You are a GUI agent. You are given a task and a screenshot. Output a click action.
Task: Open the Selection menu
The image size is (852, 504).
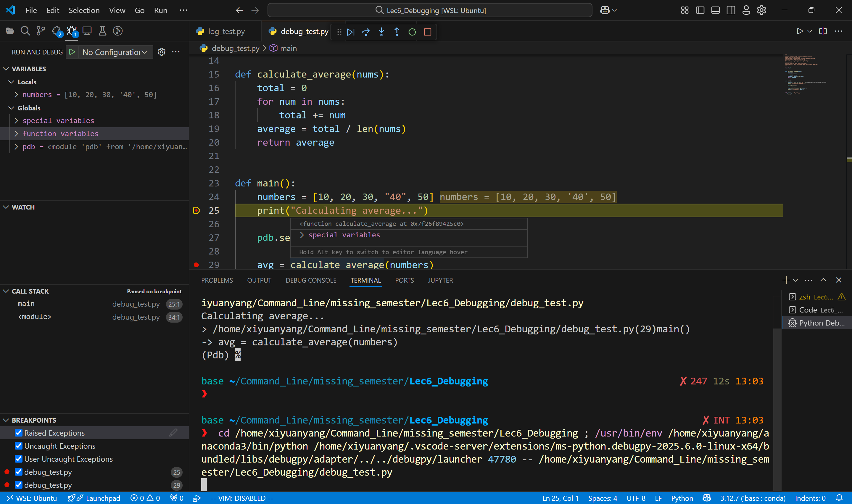[84, 11]
